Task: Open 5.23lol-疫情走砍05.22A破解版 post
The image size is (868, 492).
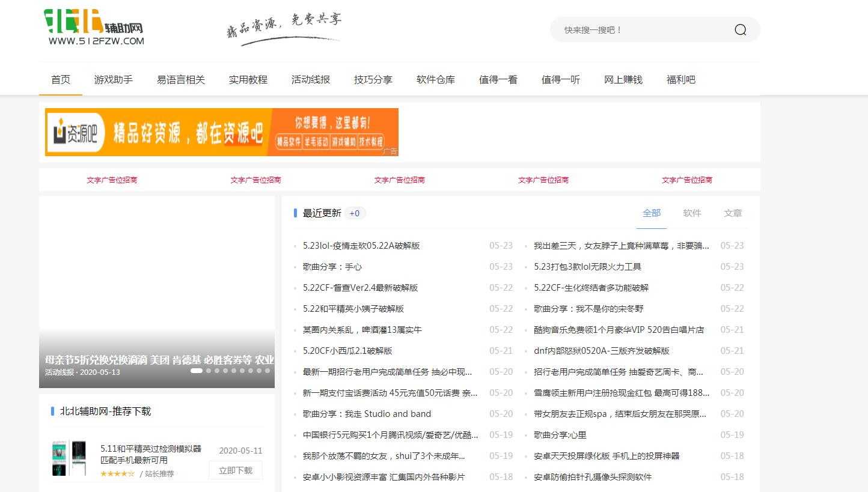Action: click(361, 246)
